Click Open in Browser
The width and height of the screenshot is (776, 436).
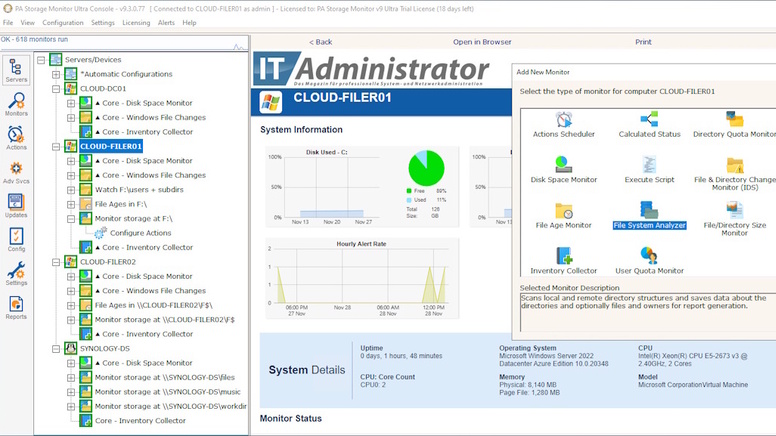pyautogui.click(x=481, y=42)
